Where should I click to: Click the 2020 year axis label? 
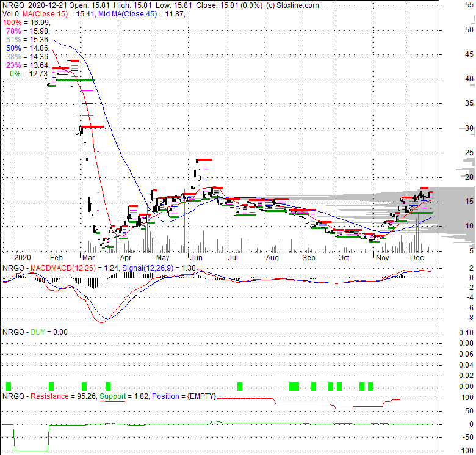point(23,258)
